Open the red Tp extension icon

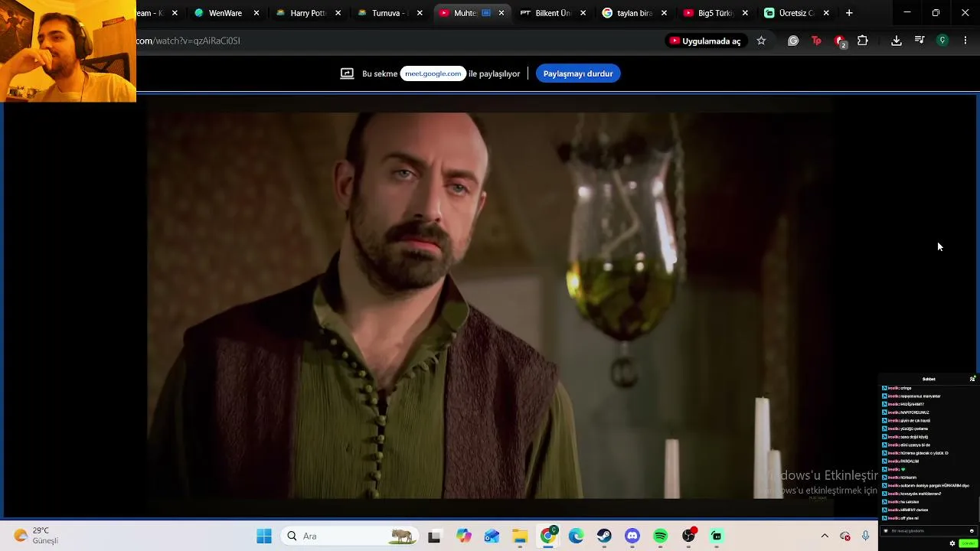pos(816,41)
